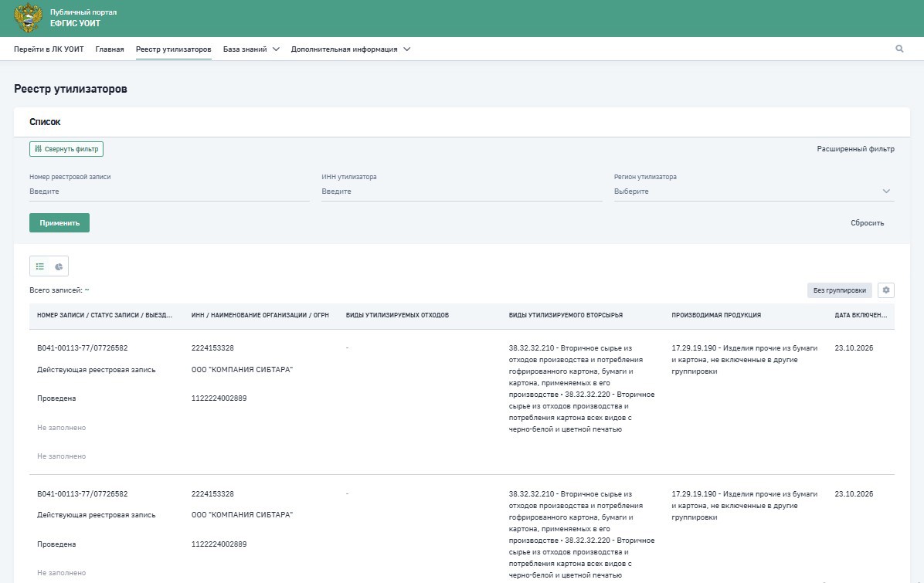This screenshot has width=924, height=583.
Task: Expand the Дополнительная информация menu
Action: pos(351,49)
